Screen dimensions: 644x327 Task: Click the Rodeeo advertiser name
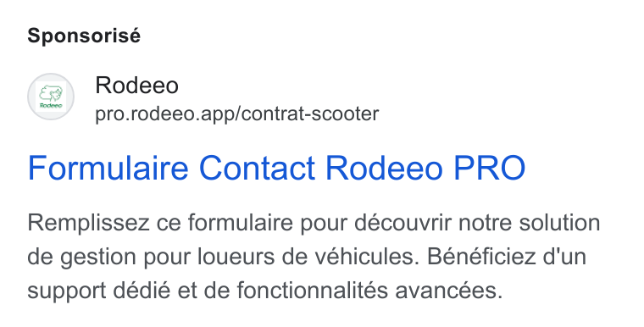(136, 86)
